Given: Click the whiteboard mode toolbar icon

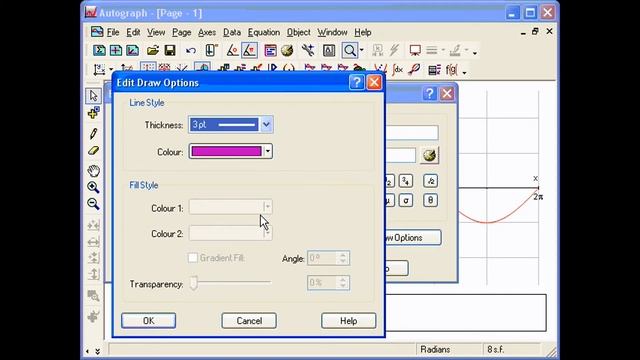Looking at the screenshot, I should 211,51.
